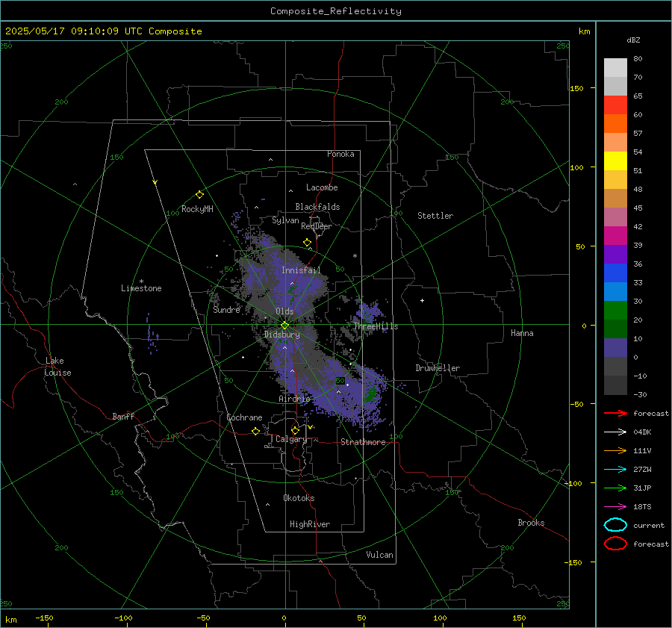Click the yellow radar-center diamond at Olds
Screen dimensions: 672x628
coord(284,326)
